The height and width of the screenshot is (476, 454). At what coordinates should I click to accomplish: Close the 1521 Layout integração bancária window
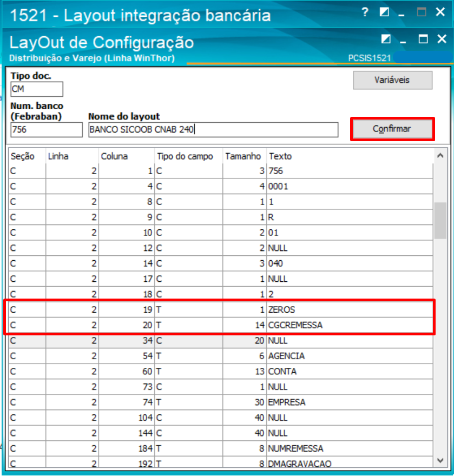pos(440,12)
